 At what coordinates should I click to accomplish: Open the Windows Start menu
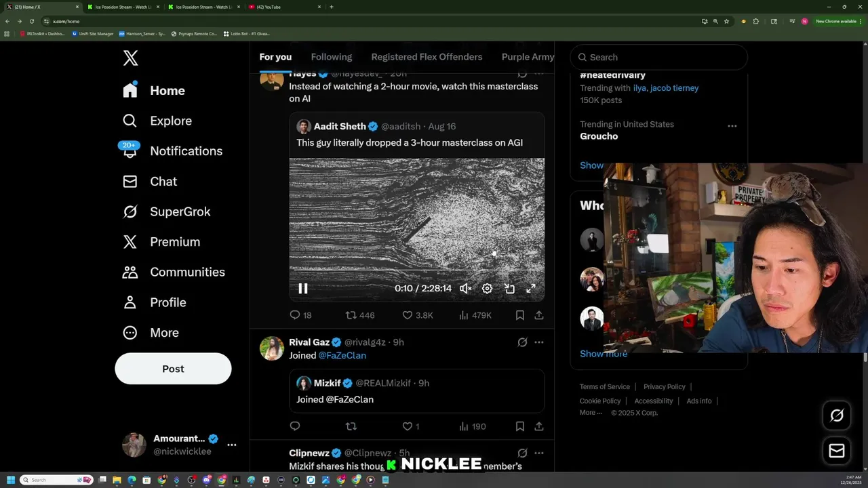pos(10,480)
